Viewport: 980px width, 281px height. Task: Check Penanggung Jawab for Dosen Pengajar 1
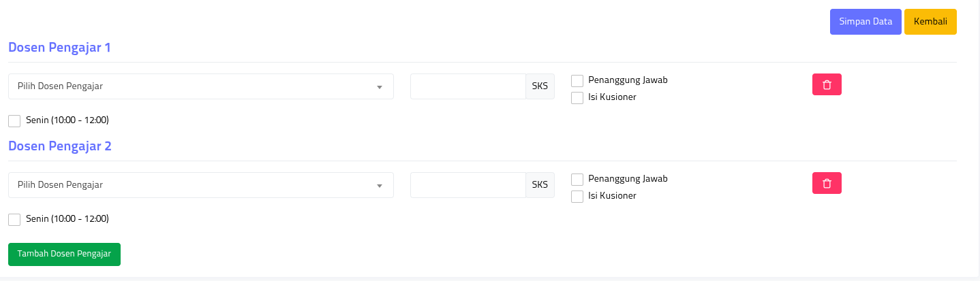pos(577,80)
